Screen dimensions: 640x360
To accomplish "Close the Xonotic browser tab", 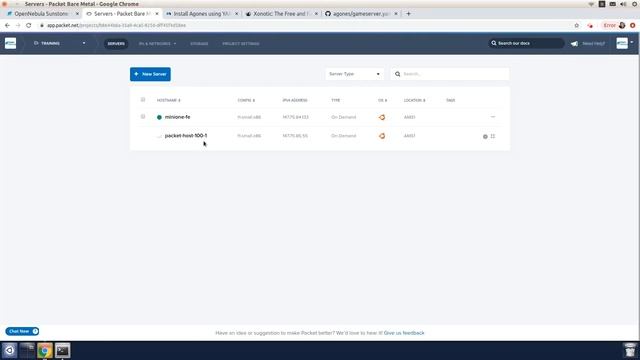I will [x=316, y=14].
